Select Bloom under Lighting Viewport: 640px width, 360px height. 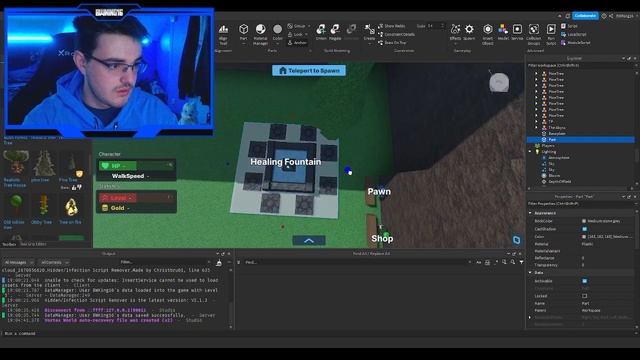[x=554, y=176]
